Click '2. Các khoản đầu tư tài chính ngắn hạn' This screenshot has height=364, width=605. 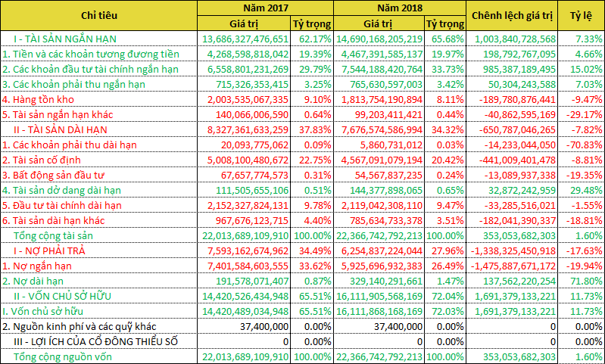(90, 70)
